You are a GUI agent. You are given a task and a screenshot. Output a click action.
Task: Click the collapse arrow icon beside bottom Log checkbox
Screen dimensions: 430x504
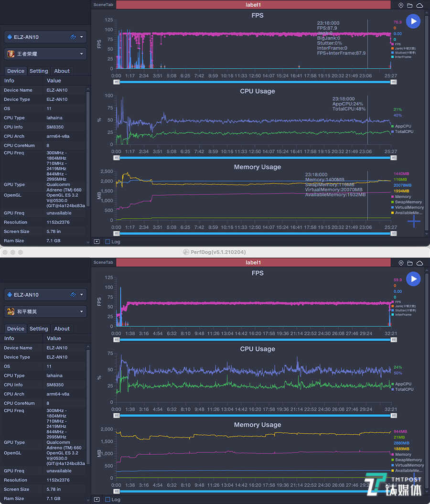97,500
